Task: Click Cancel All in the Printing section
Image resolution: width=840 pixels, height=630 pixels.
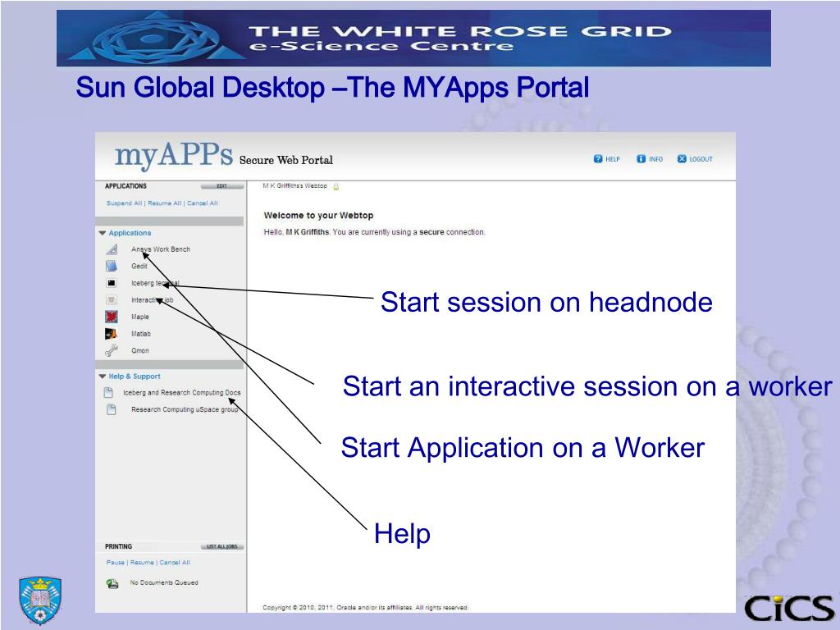Action: [x=175, y=563]
